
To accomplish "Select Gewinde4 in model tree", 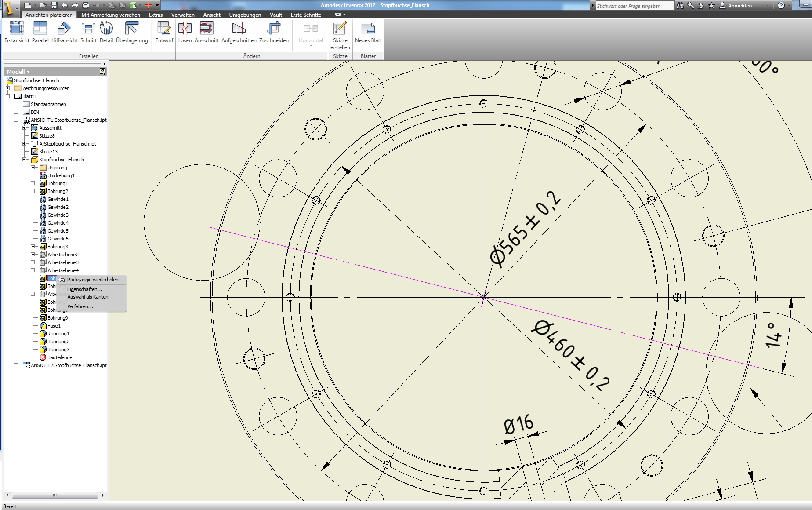I will [58, 223].
